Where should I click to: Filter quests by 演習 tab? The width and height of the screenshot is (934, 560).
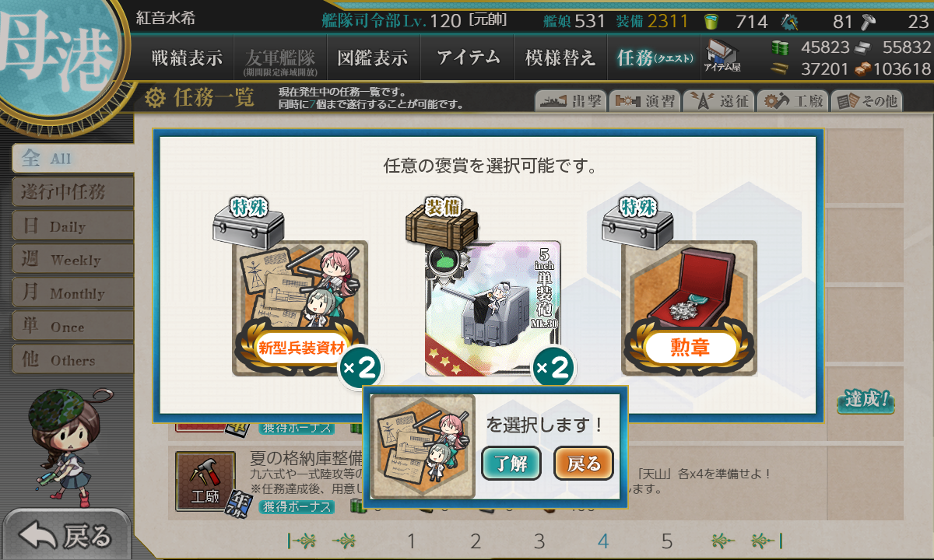point(644,101)
